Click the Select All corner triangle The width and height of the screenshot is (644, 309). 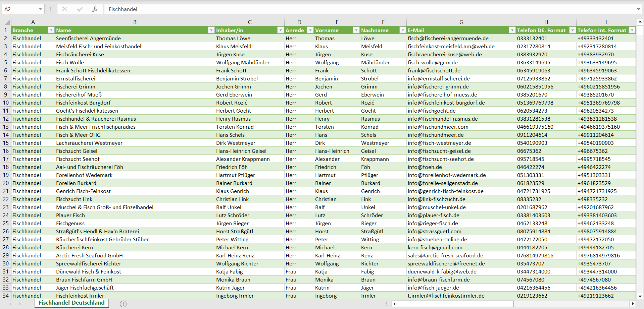pos(7,22)
